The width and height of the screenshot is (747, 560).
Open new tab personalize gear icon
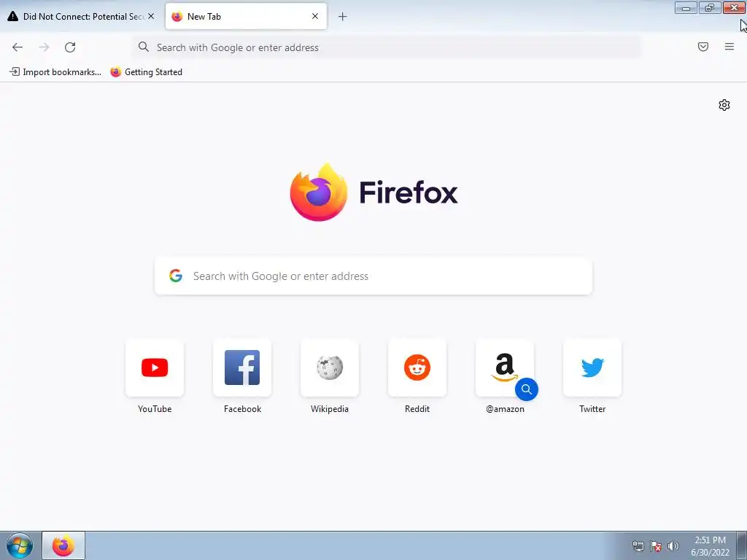click(x=724, y=105)
